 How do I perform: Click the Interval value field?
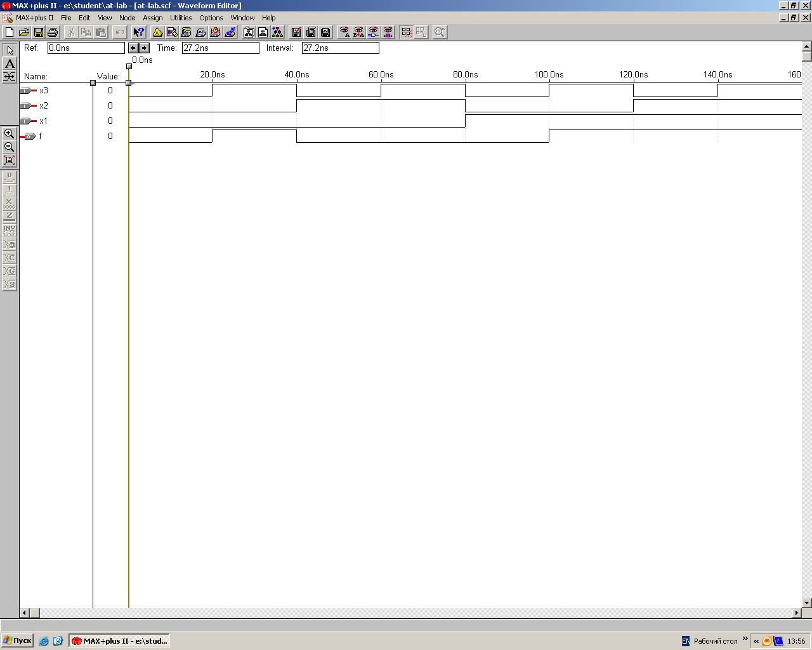[x=341, y=48]
